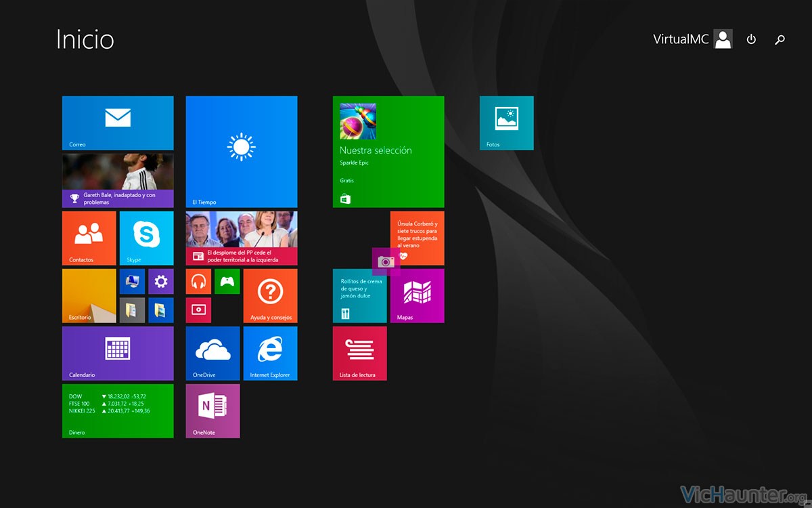Open the Calendario tile

click(118, 353)
